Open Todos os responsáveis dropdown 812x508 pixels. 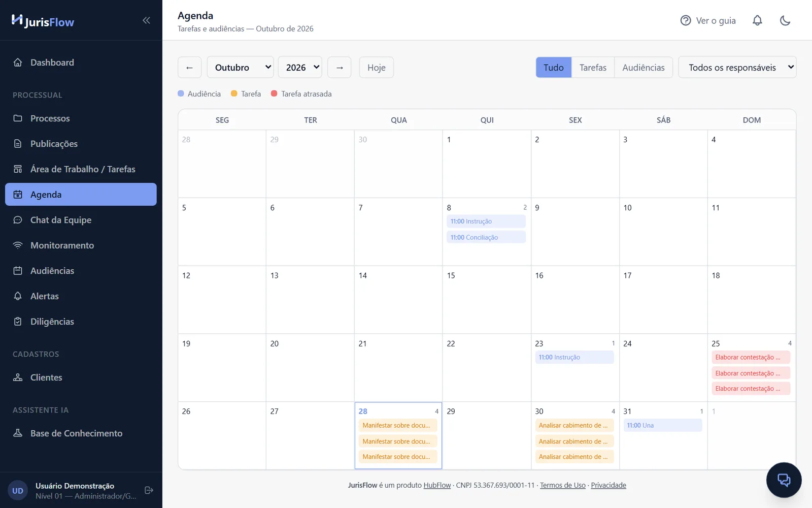[x=737, y=67]
